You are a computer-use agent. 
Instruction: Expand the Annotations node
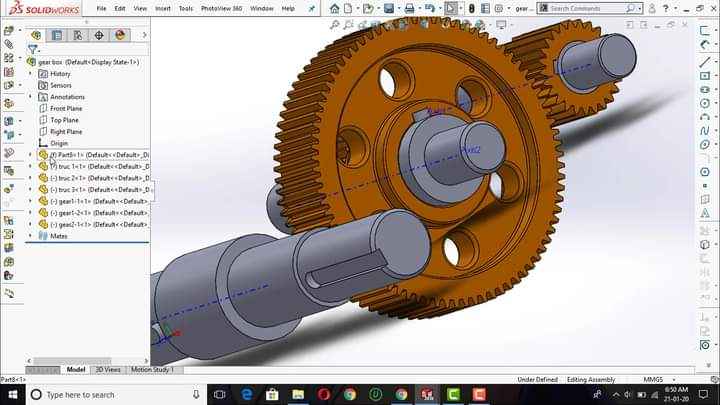(x=31, y=97)
